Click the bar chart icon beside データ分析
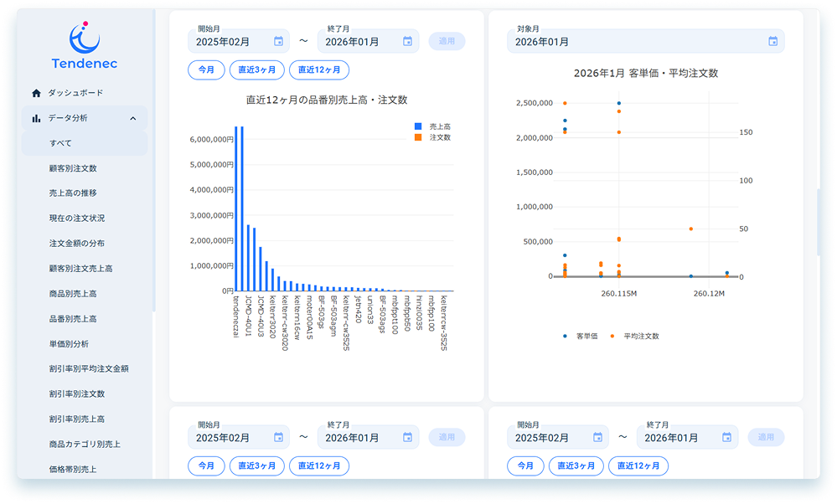The height and width of the screenshot is (504, 837). pyautogui.click(x=36, y=119)
